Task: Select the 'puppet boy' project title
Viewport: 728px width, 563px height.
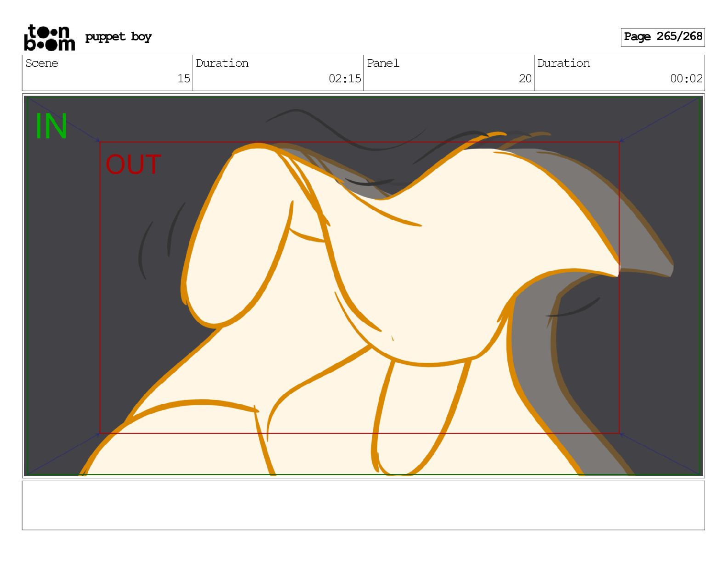Action: click(118, 37)
